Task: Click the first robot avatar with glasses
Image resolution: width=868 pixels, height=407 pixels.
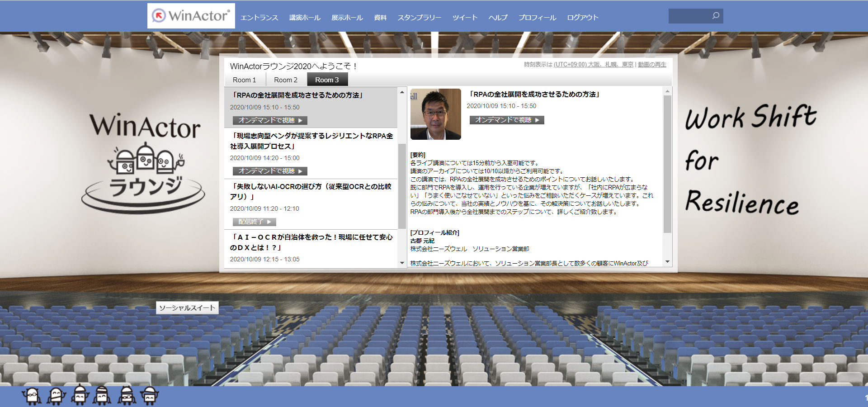Action: [x=32, y=396]
